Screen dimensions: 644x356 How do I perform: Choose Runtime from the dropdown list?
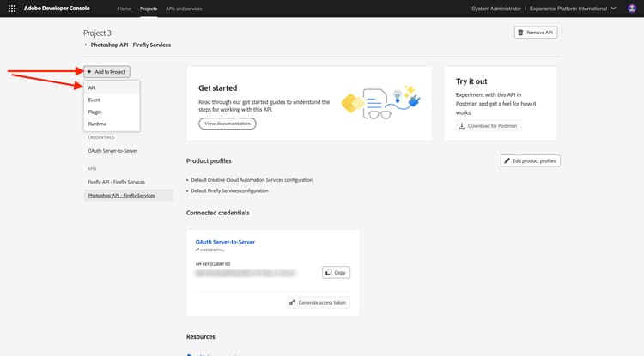tap(96, 124)
